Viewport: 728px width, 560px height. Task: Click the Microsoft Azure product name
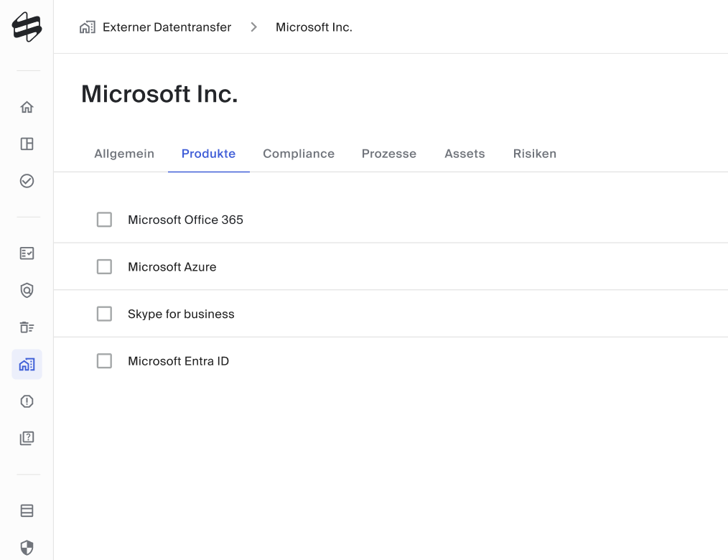coord(172,267)
